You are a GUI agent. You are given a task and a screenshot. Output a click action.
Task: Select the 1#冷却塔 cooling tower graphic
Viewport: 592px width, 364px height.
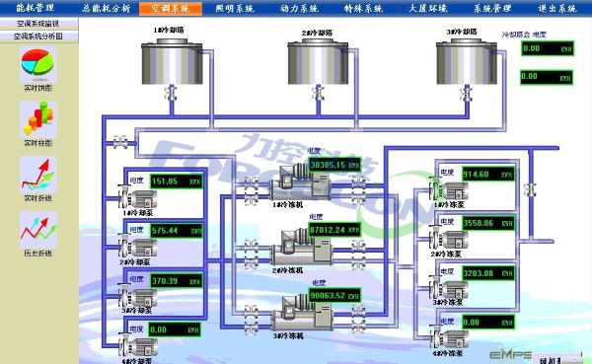172,61
